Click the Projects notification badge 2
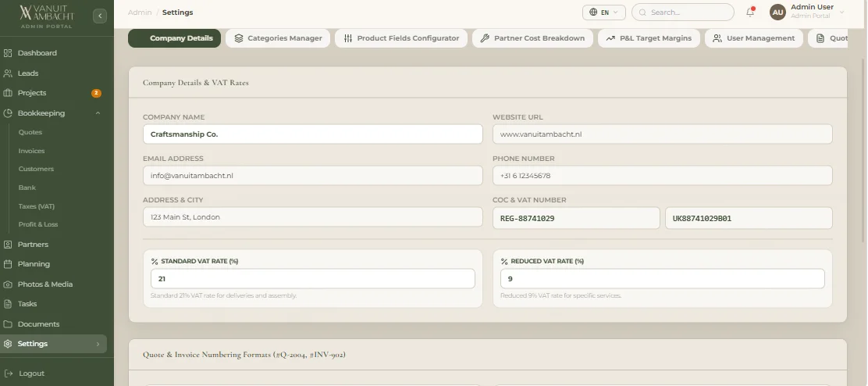868x386 pixels. (96, 93)
